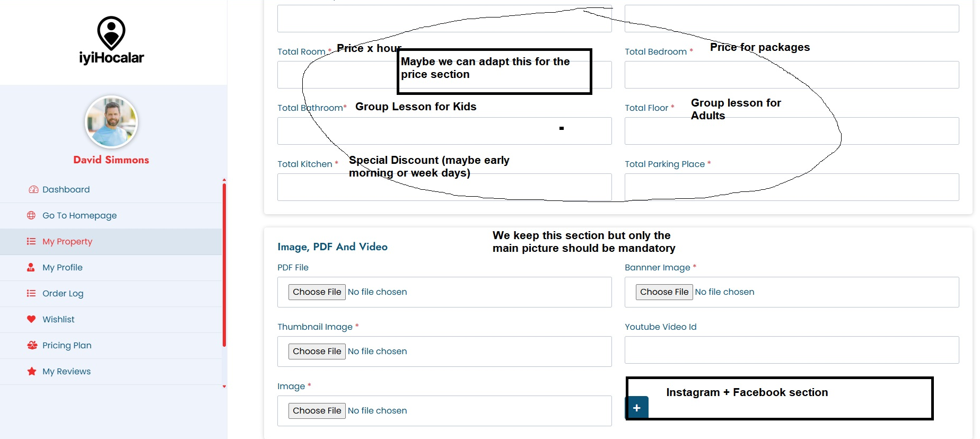Choose a file for PDF File
The width and height of the screenshot is (980, 439).
(317, 292)
